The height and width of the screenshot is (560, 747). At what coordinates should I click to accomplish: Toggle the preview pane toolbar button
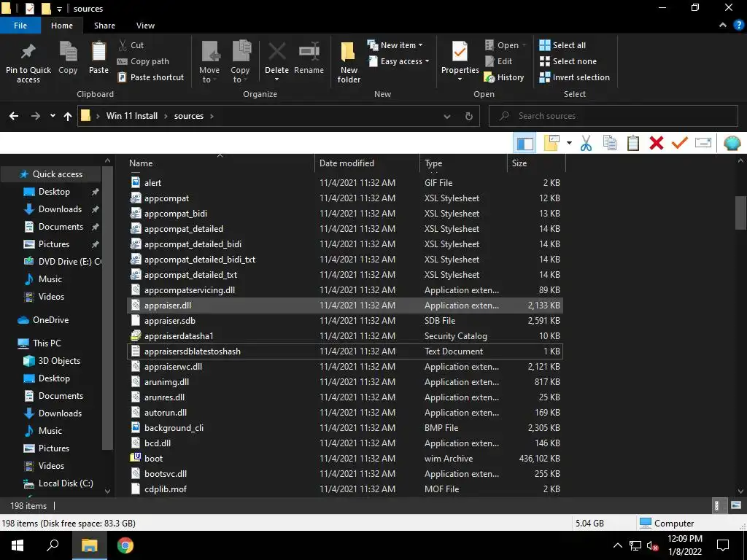coord(525,143)
